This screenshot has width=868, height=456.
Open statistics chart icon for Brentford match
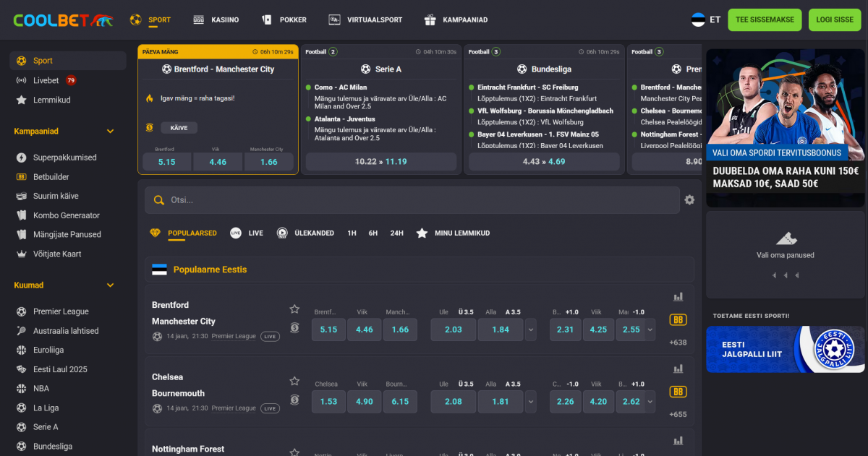pyautogui.click(x=678, y=297)
